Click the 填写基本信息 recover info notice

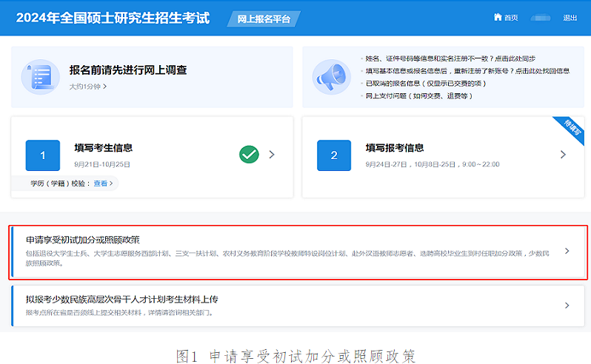pos(467,71)
